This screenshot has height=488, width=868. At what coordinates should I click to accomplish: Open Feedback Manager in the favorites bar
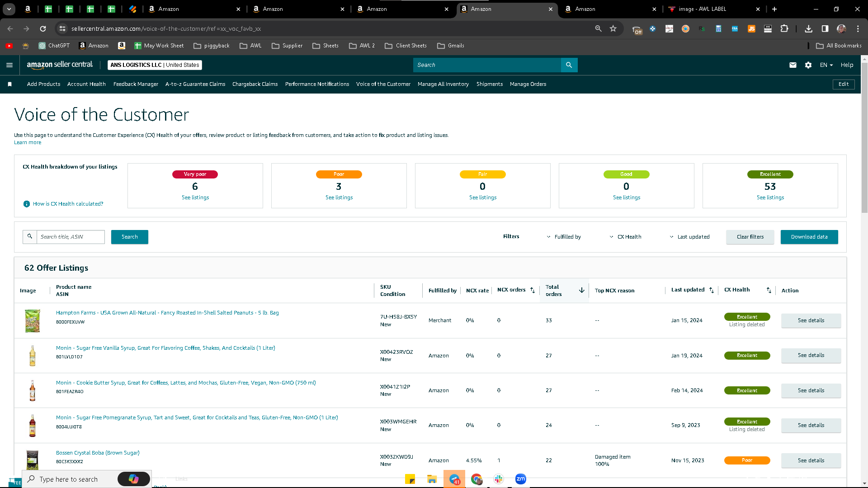click(136, 84)
